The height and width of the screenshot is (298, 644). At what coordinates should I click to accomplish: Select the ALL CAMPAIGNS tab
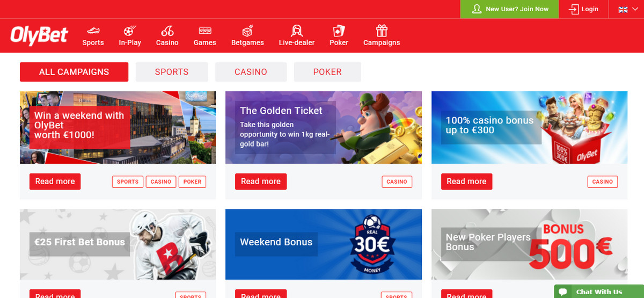pos(74,72)
